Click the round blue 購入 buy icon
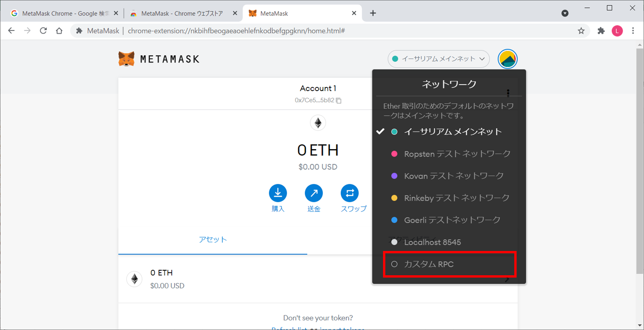Viewport: 644px width, 330px height. pos(278,193)
